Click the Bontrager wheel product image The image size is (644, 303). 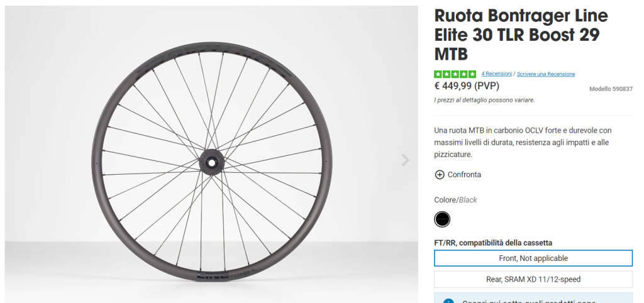(x=211, y=161)
